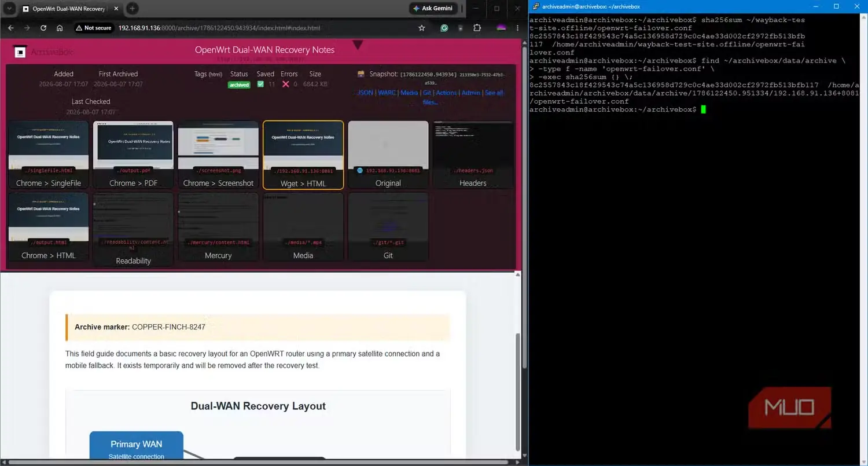This screenshot has height=466, width=868.
Task: Click the preview pane scroll-up arrow
Action: coord(518,274)
